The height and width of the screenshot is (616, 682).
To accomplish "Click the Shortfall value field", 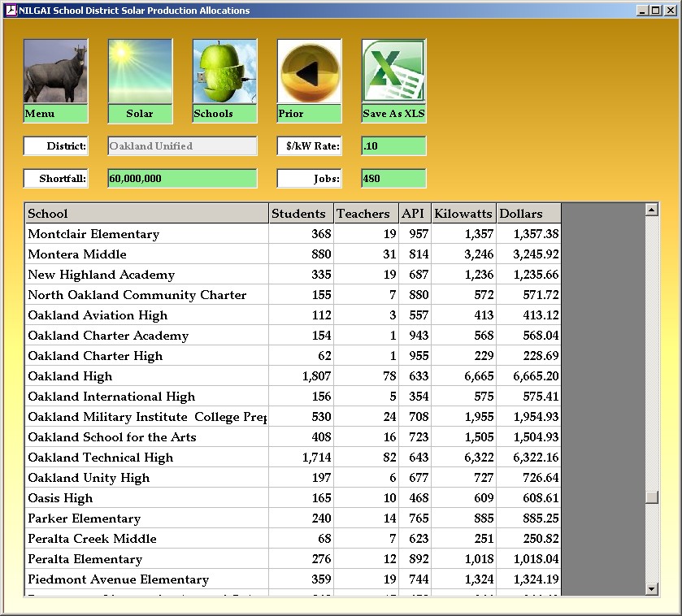I will [x=182, y=179].
